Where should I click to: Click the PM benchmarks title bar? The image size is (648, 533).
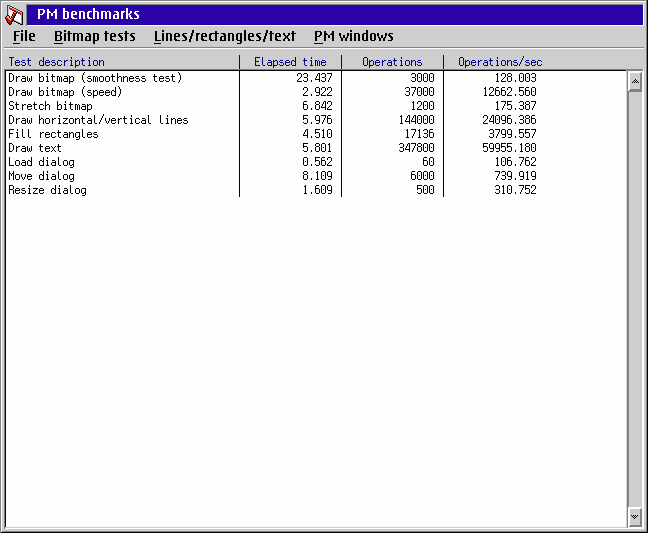coord(335,14)
